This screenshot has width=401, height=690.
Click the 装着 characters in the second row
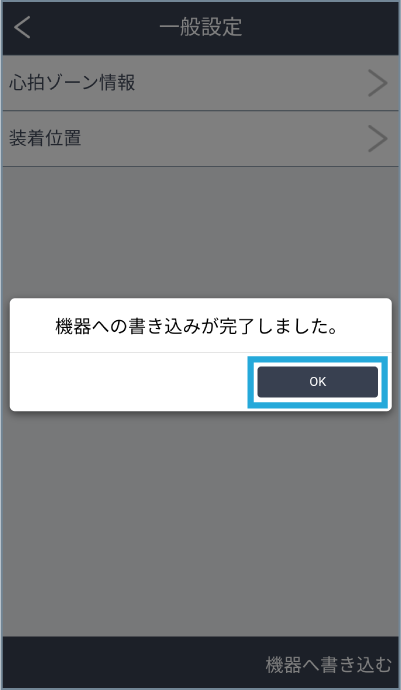tap(27, 139)
